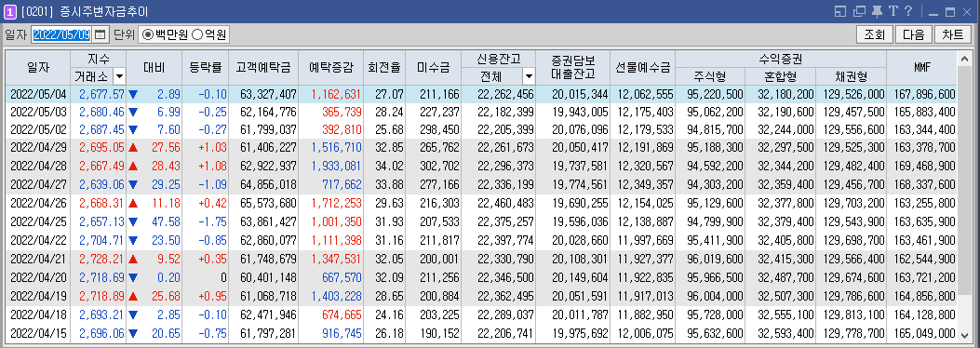
Task: Click the 대비 column header
Action: 154,68
